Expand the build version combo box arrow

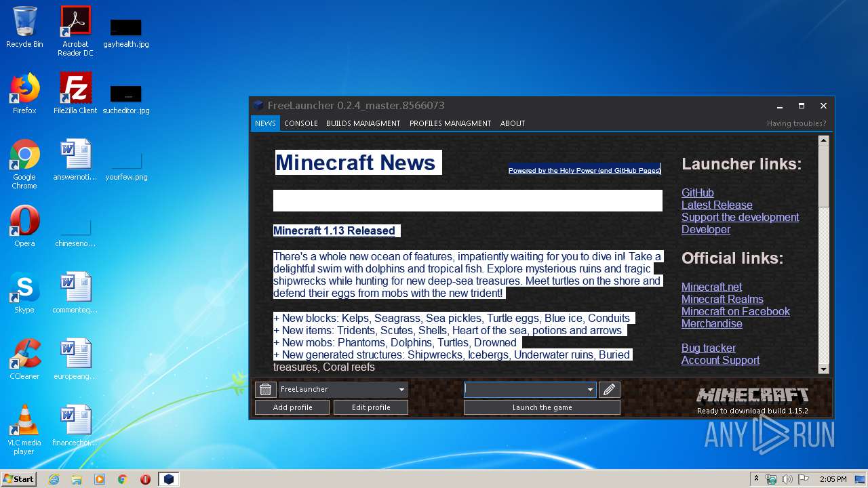[590, 389]
